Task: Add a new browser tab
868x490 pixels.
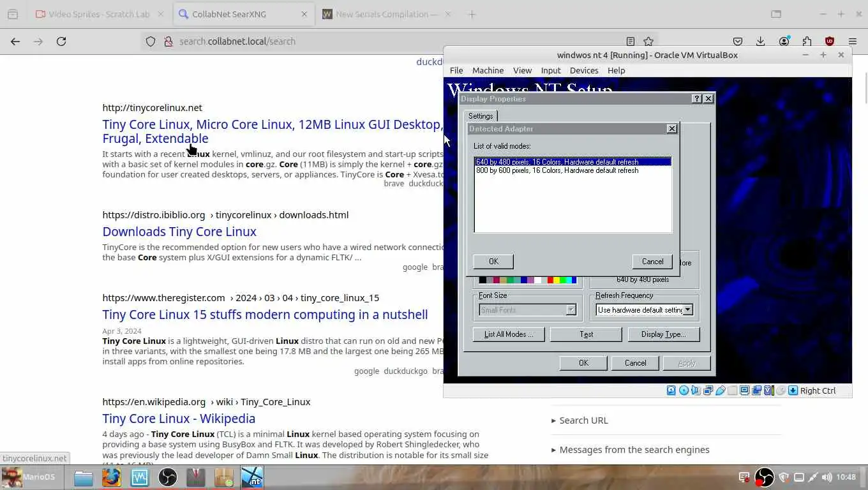Action: [472, 14]
